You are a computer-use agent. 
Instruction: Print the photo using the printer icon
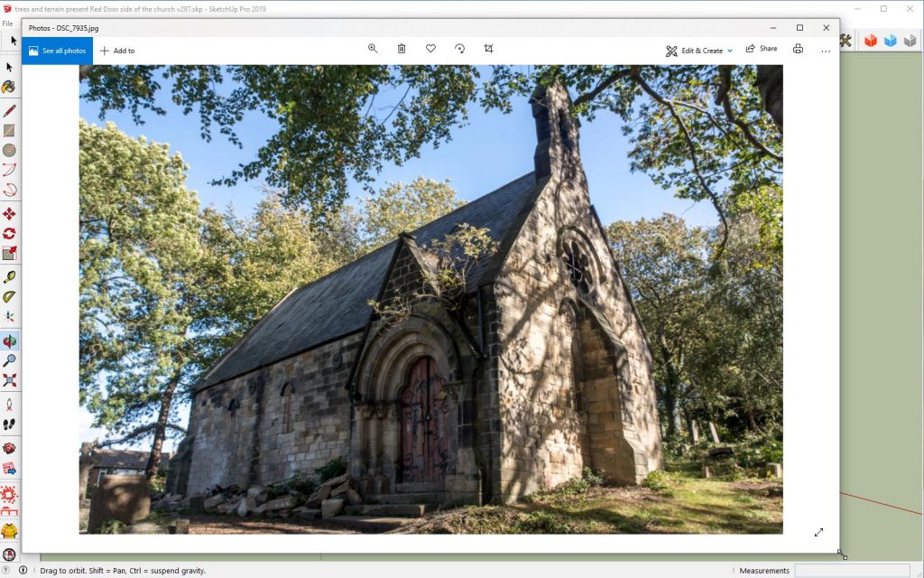[798, 49]
